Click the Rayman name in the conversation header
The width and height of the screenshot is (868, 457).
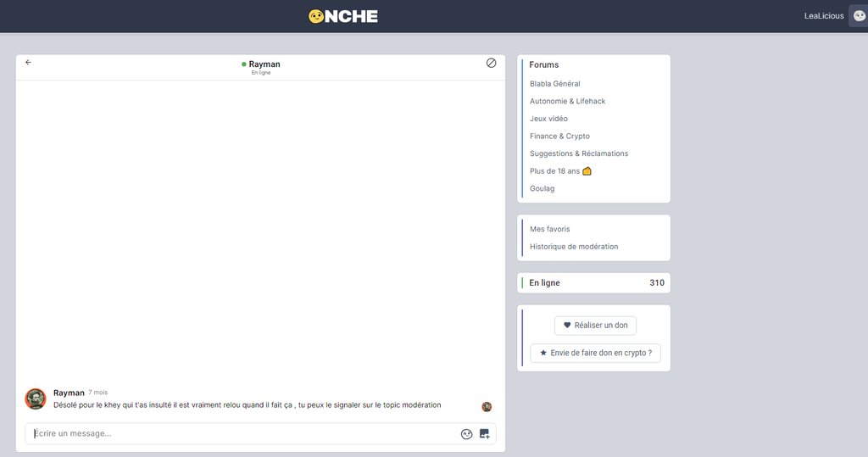tap(264, 64)
